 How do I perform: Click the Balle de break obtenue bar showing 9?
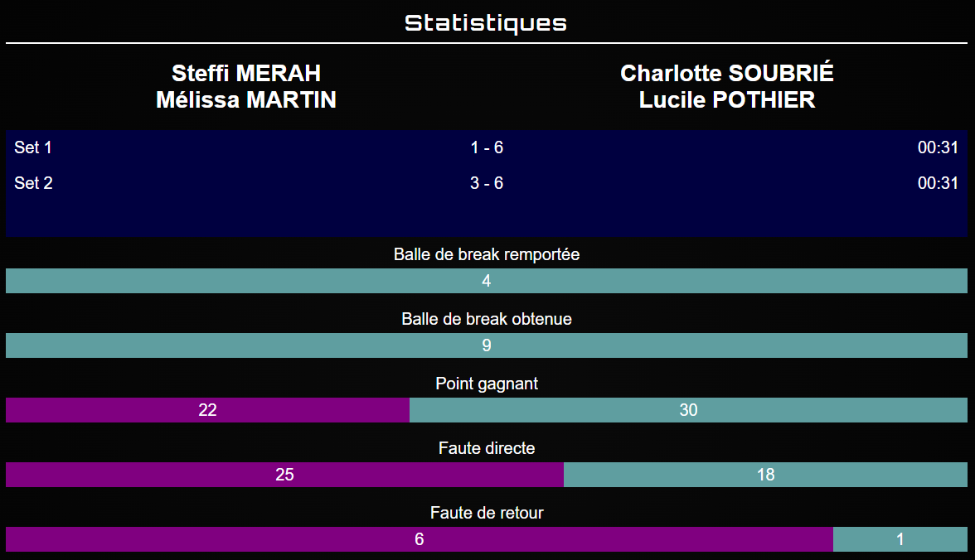[487, 345]
